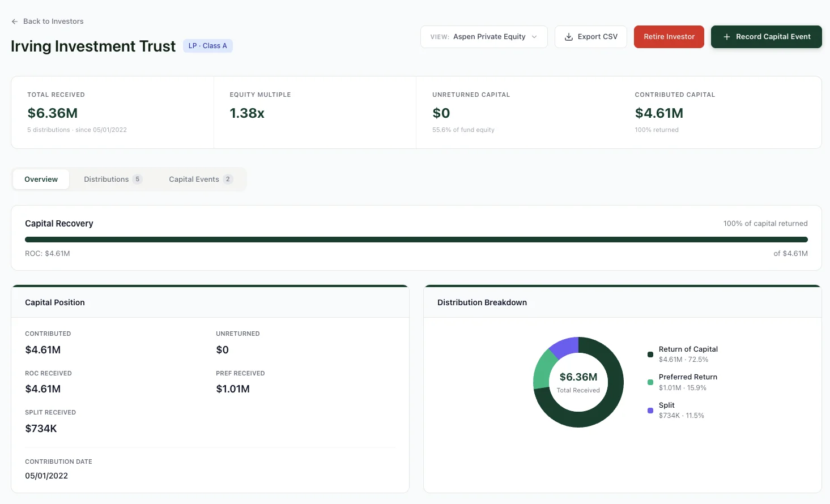
Task: Click the Record Capital Event button
Action: click(x=767, y=36)
